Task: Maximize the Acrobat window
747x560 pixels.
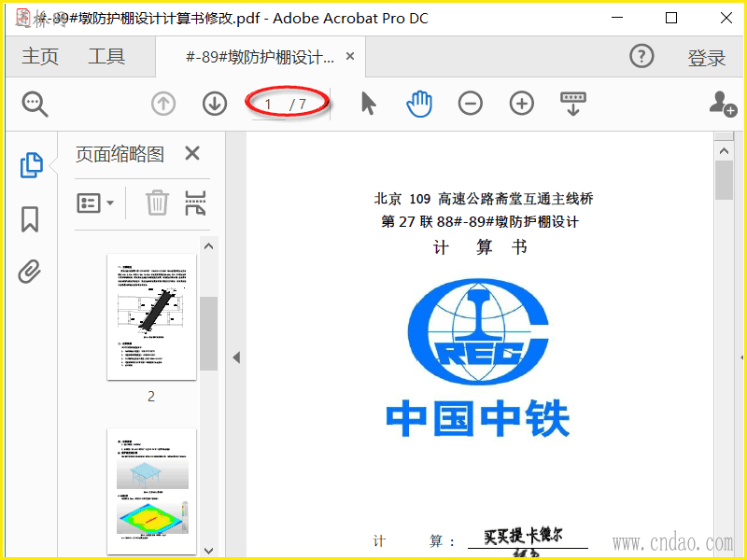Action: tap(671, 18)
